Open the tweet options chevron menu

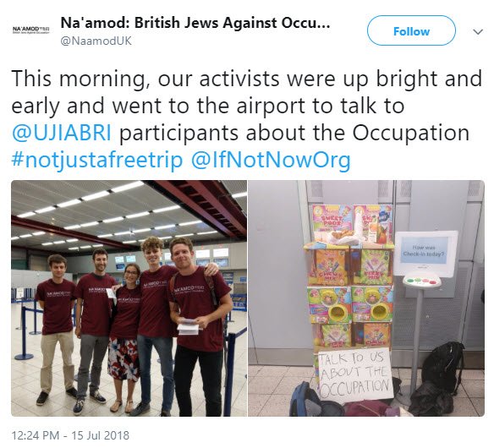click(478, 31)
